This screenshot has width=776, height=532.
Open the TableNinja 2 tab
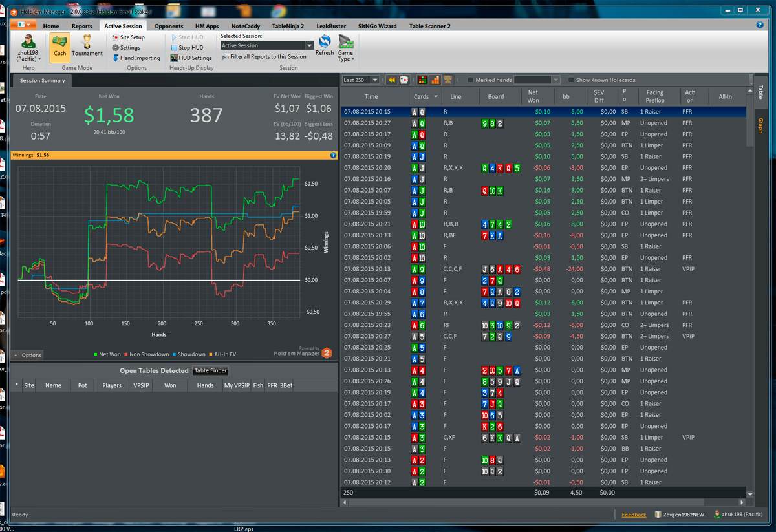(288, 26)
